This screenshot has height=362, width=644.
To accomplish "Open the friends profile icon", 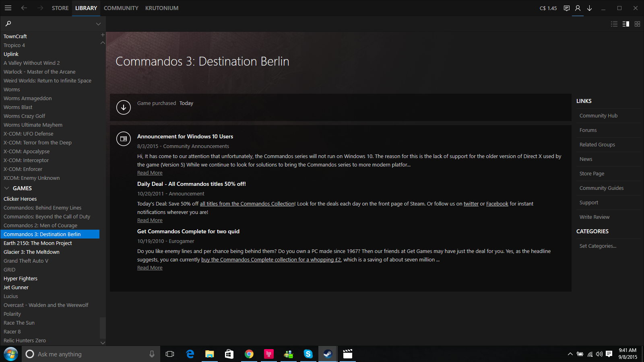I will [x=578, y=8].
